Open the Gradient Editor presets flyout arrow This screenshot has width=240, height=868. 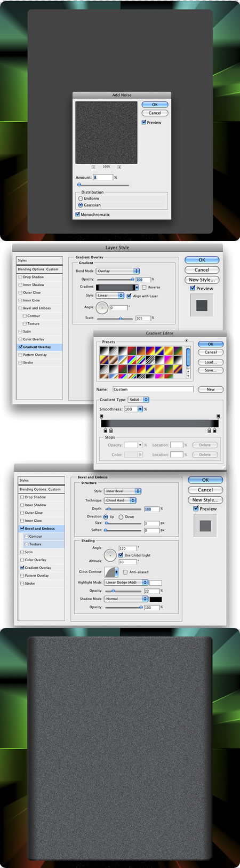tap(186, 340)
